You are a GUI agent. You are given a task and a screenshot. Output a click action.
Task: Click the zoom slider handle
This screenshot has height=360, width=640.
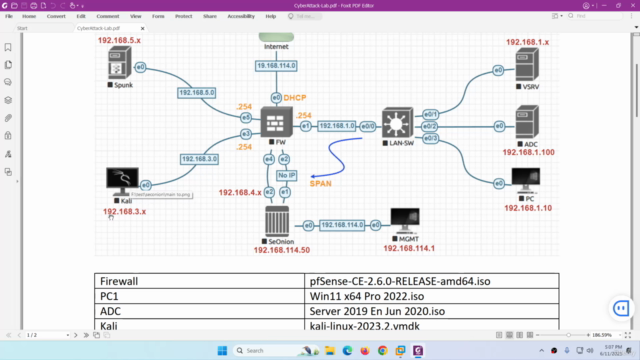(x=568, y=335)
